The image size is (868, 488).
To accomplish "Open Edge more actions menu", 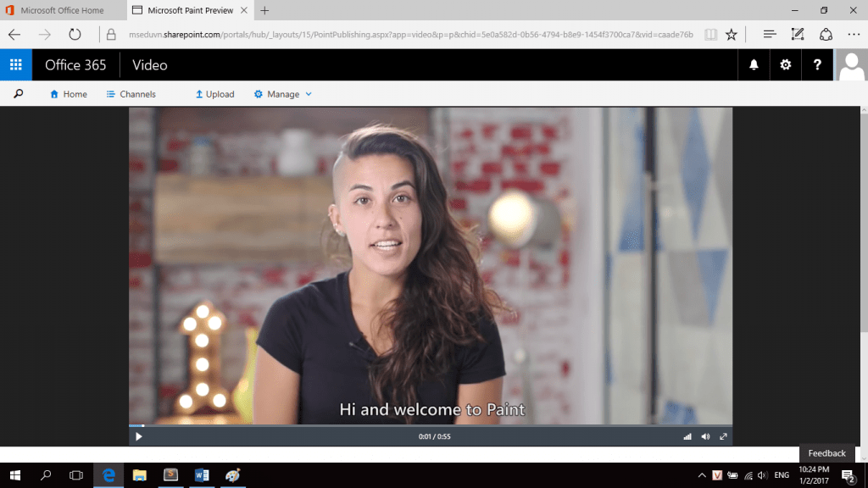I will point(854,34).
